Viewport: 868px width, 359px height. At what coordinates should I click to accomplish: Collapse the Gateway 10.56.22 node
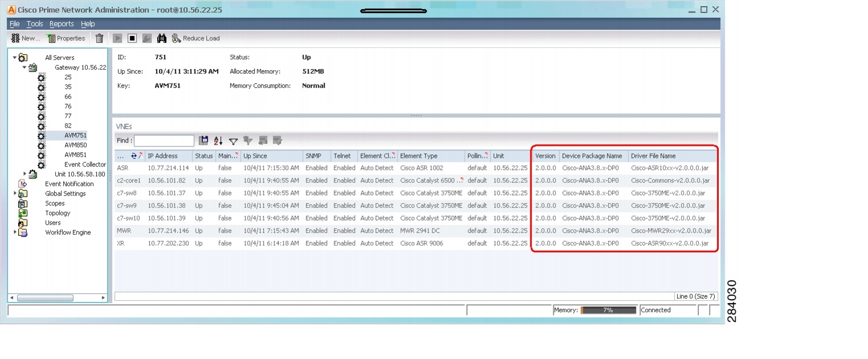(24, 67)
